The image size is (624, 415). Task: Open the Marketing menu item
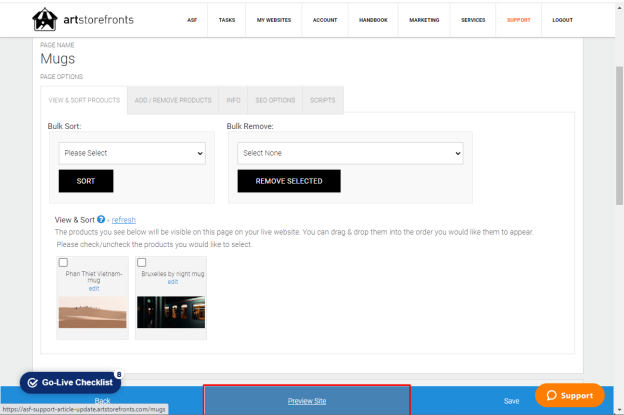424,20
